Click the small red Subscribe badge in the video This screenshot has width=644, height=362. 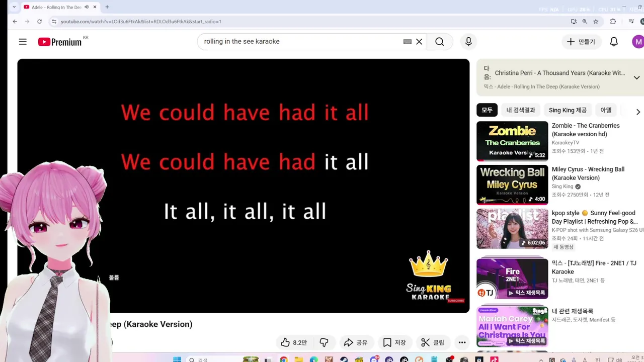[456, 301]
